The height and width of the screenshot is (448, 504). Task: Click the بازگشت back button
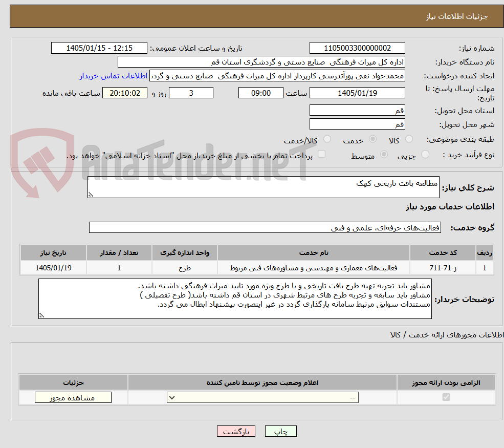pyautogui.click(x=236, y=431)
